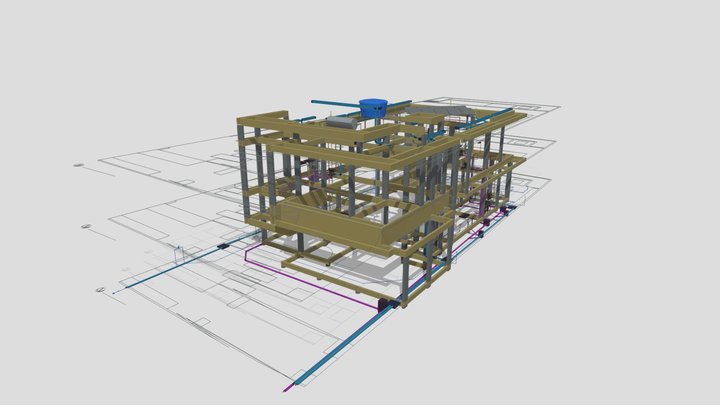Click the middle grid bubble marker on the left

click(86, 226)
